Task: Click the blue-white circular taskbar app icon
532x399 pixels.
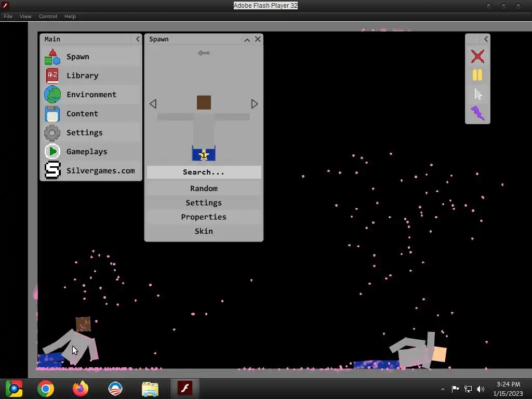Action: click(x=115, y=389)
